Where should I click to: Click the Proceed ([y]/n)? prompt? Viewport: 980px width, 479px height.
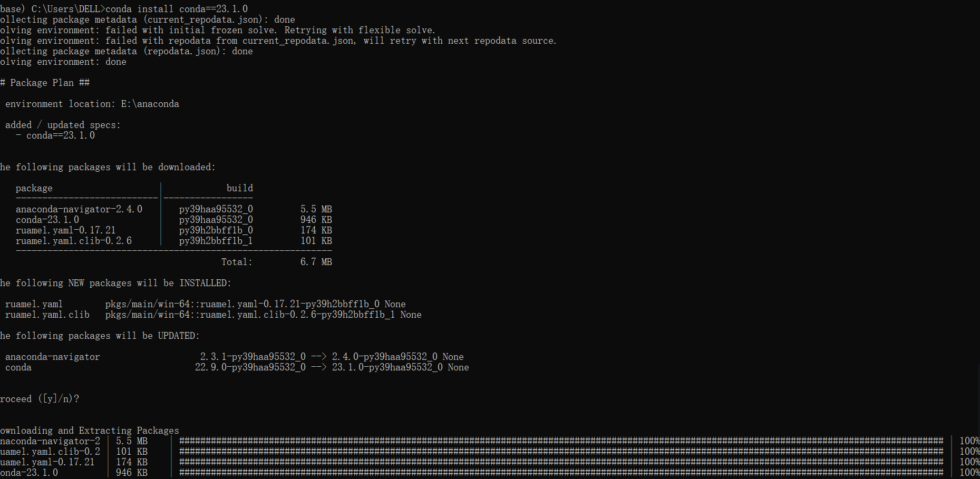40,399
